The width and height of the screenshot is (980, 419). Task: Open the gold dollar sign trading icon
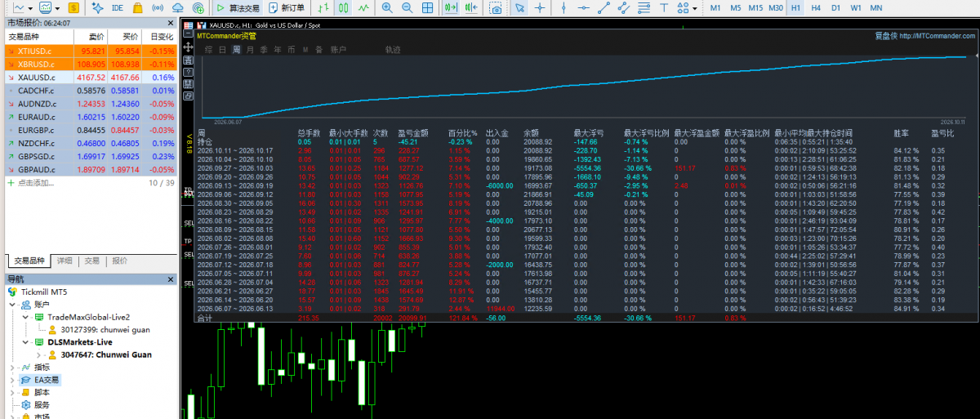point(74,7)
